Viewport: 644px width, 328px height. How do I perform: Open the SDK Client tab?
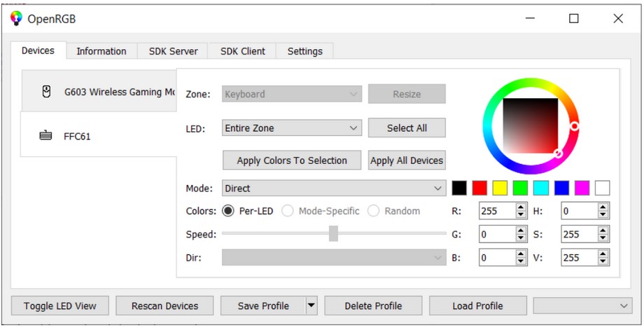click(x=242, y=51)
